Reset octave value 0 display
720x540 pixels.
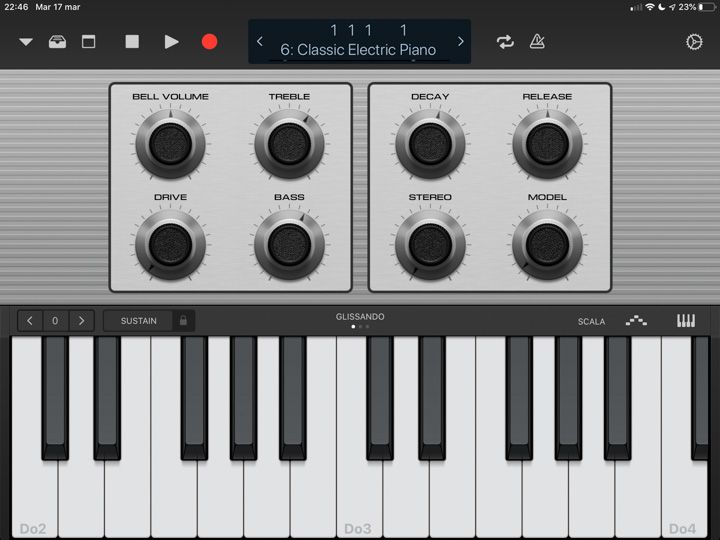(x=55, y=321)
